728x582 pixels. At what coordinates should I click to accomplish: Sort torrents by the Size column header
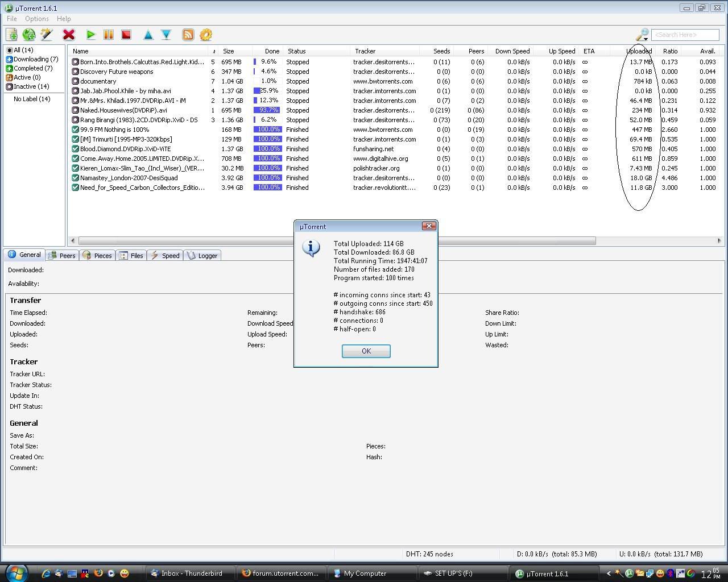[234, 51]
